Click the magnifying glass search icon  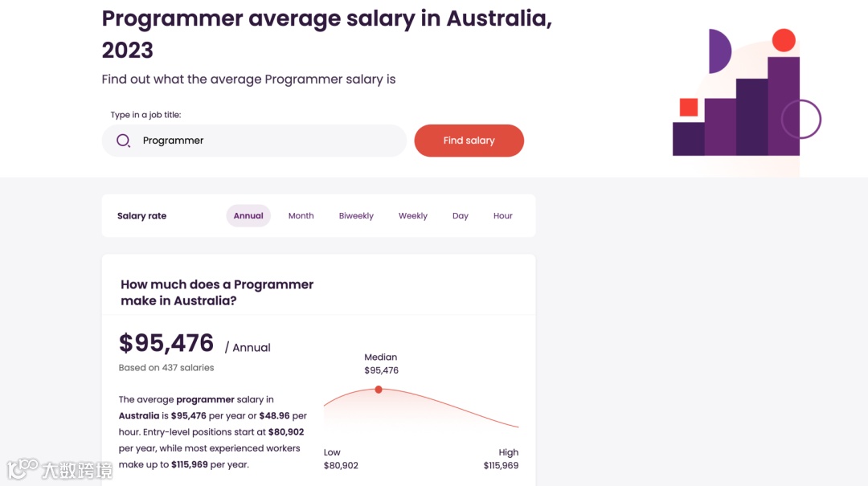pos(123,141)
